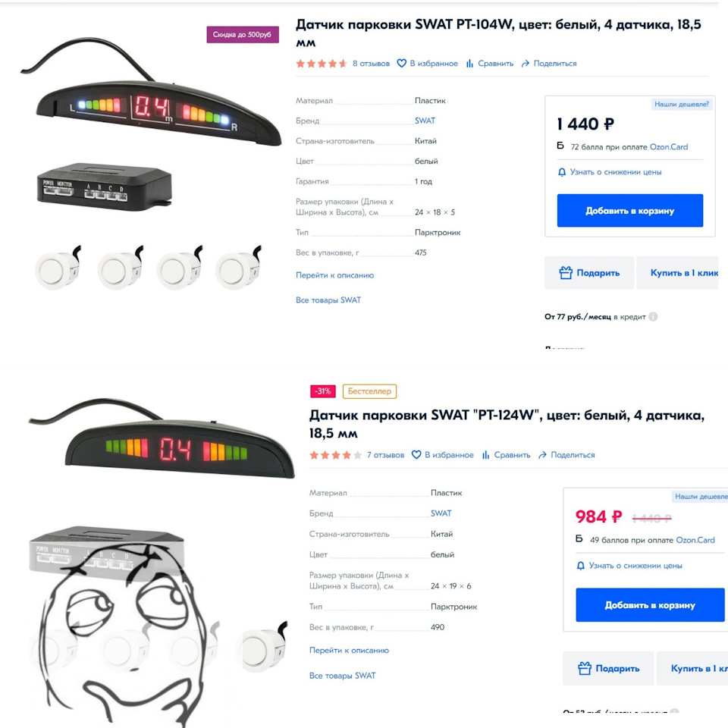Viewport: 728px width, 728px height.
Task: Open SWAT brand link in upper specs
Action: [425, 121]
